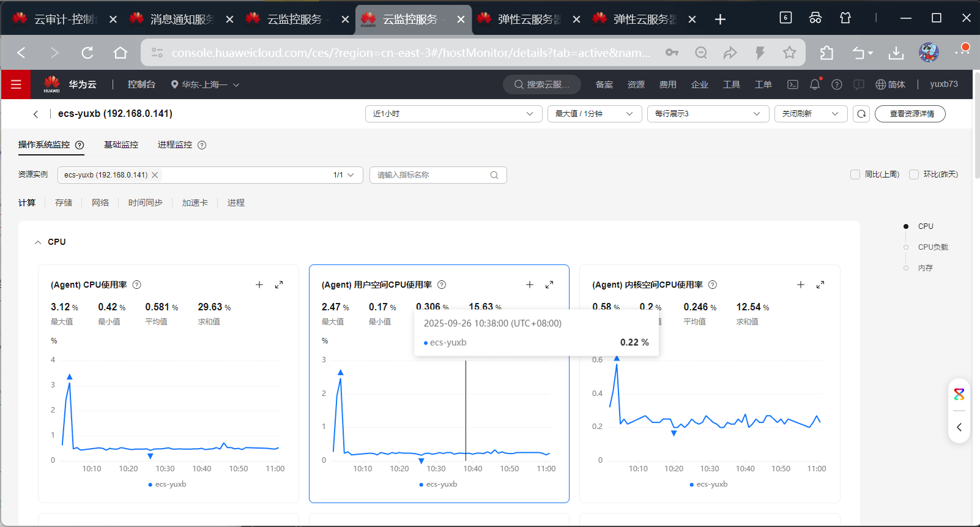Click the browser address bar URL

pyautogui.click(x=411, y=53)
